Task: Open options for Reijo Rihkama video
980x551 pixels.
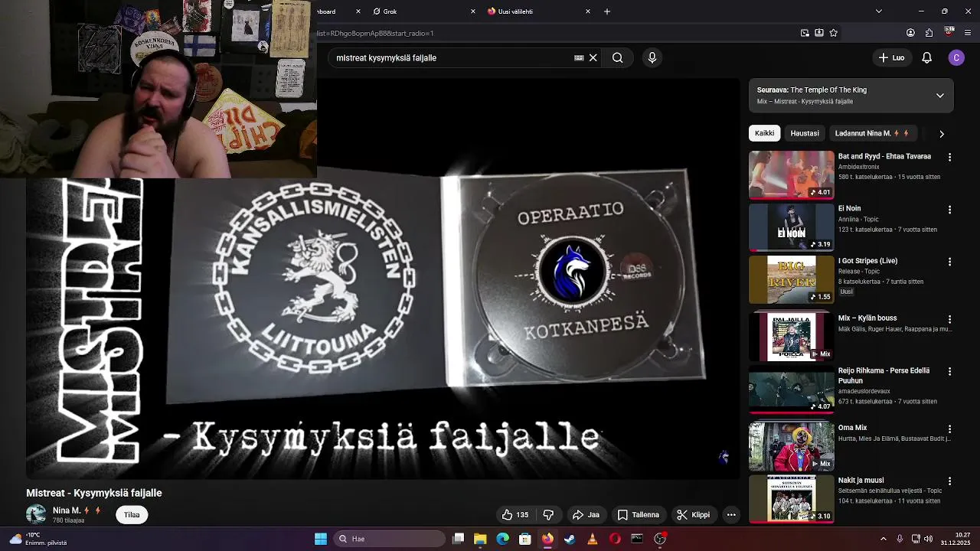Action: point(949,371)
